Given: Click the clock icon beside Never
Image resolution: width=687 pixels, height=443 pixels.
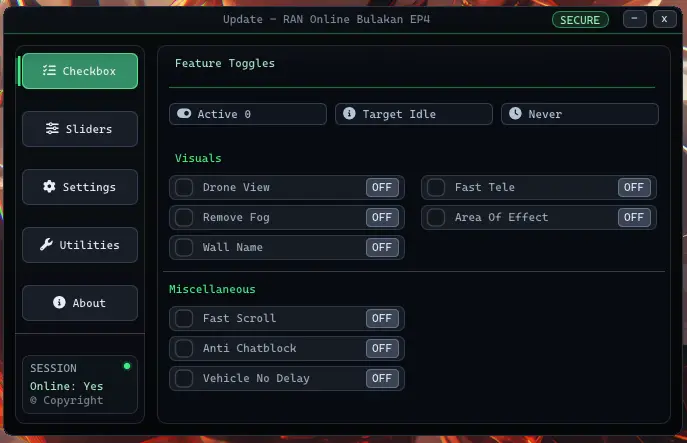Looking at the screenshot, I should coord(515,113).
